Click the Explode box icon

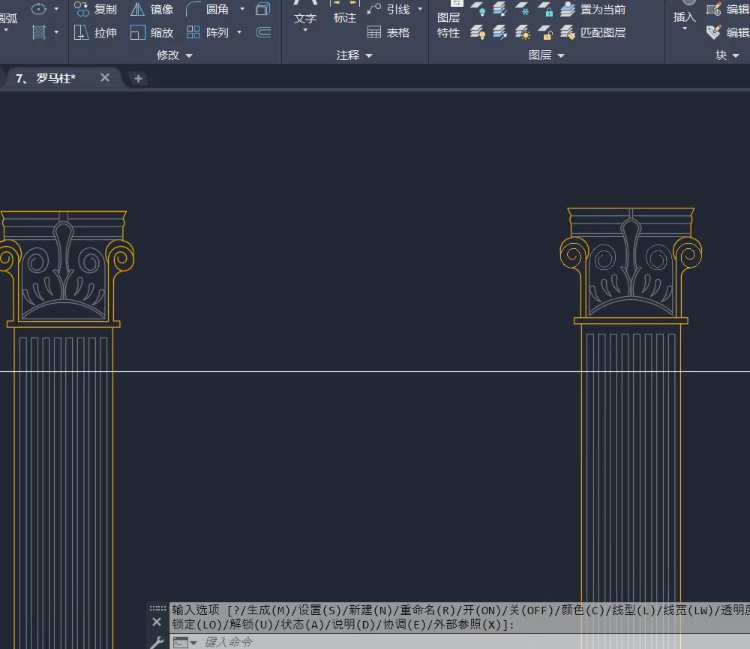coord(263,9)
